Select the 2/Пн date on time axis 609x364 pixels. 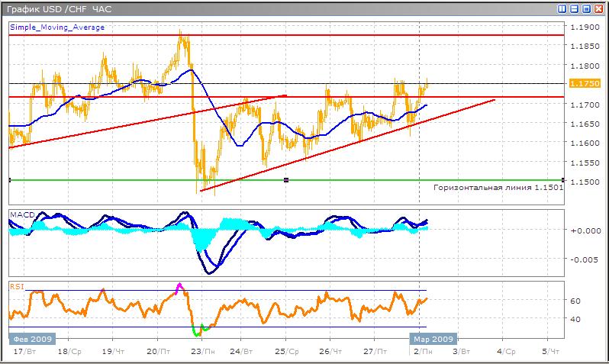419,351
